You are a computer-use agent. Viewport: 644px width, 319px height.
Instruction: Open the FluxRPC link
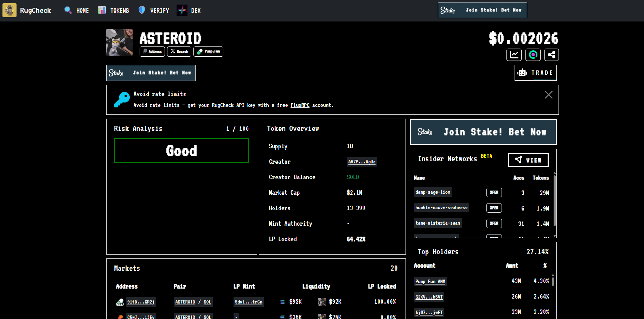(300, 105)
